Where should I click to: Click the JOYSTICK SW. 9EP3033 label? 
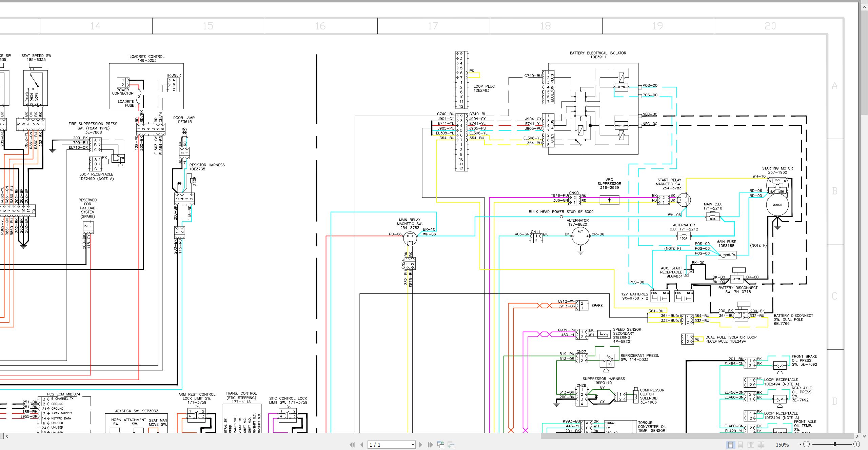point(136,411)
